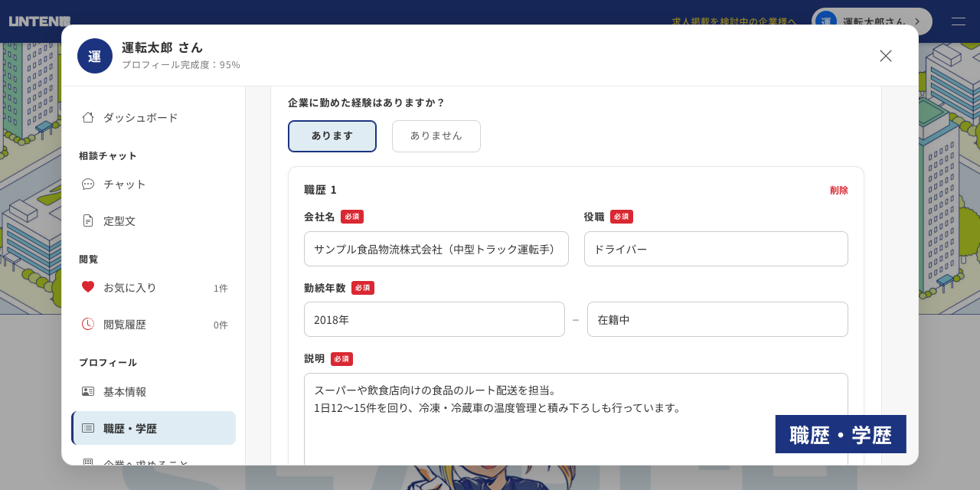Open the ダッシュボード home icon

[x=88, y=117]
